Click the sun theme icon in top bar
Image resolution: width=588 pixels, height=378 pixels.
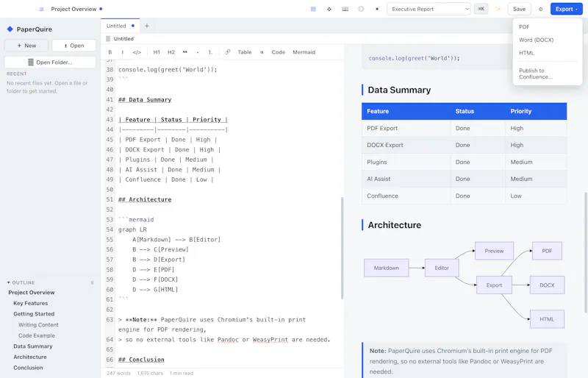377,9
